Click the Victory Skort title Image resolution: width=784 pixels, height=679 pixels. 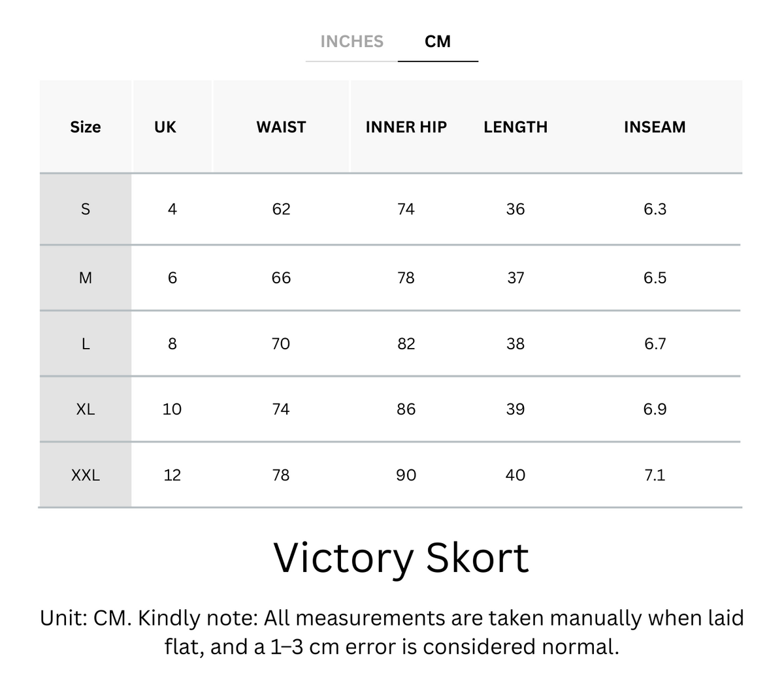[x=401, y=558]
